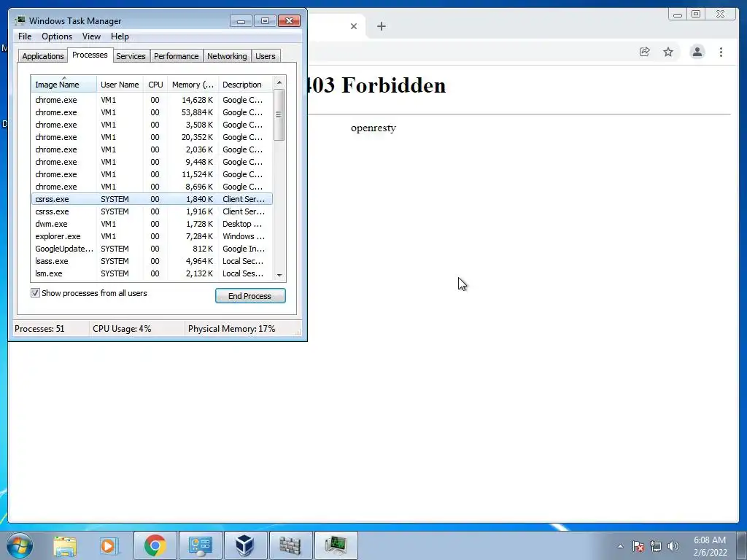Click Show Desktop strip beside clock
This screenshot has width=747, height=560.
(x=742, y=545)
